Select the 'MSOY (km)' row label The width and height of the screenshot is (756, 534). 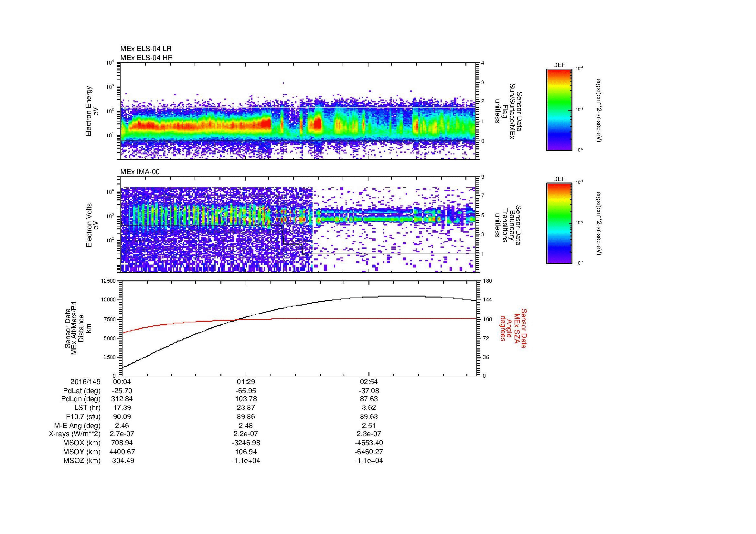point(82,452)
